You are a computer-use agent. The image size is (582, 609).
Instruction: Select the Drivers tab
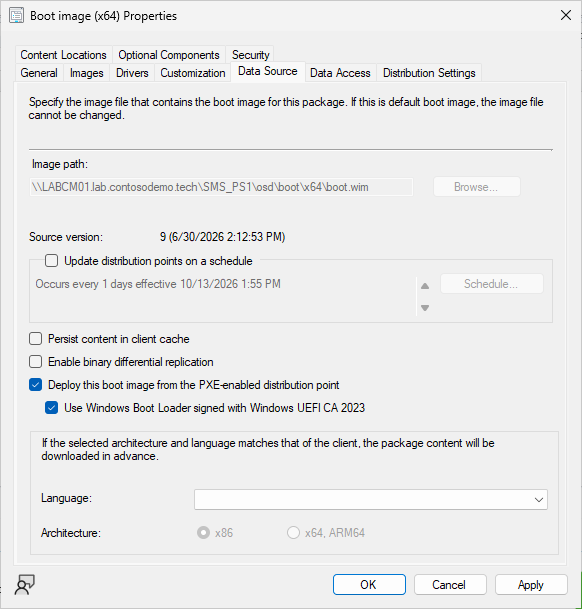132,73
